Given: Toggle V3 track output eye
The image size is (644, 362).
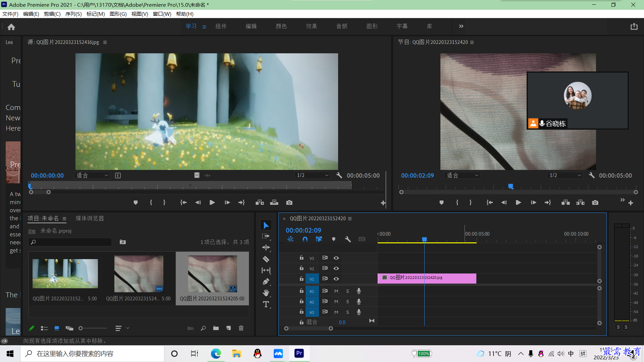Looking at the screenshot, I should tap(336, 258).
